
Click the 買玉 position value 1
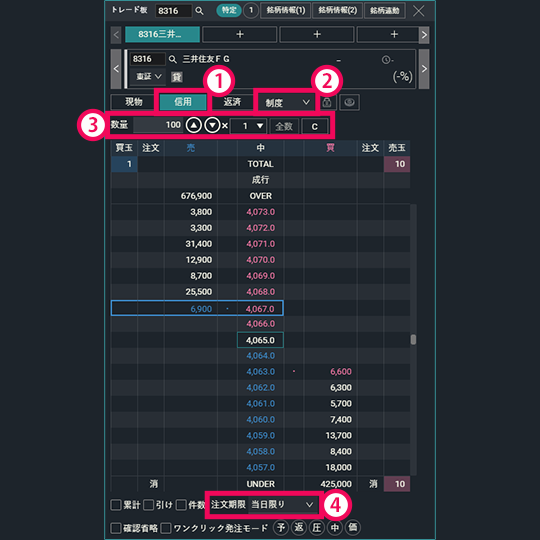124,164
